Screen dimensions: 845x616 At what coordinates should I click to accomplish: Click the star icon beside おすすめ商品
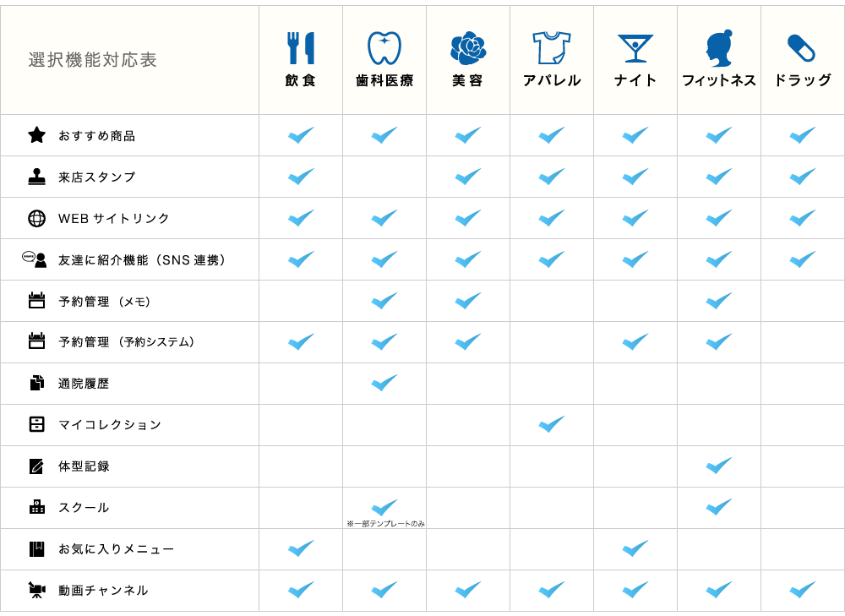(x=36, y=135)
